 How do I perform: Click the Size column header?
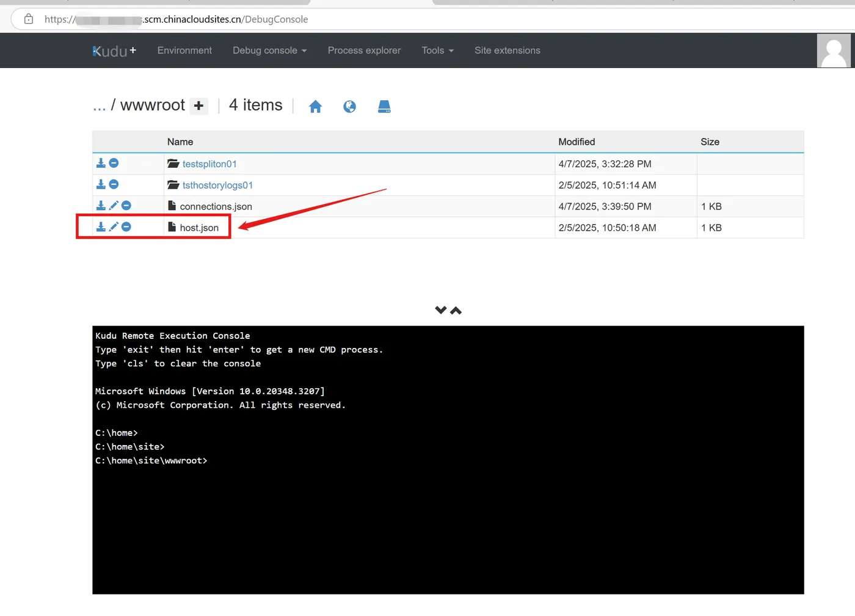[710, 142]
